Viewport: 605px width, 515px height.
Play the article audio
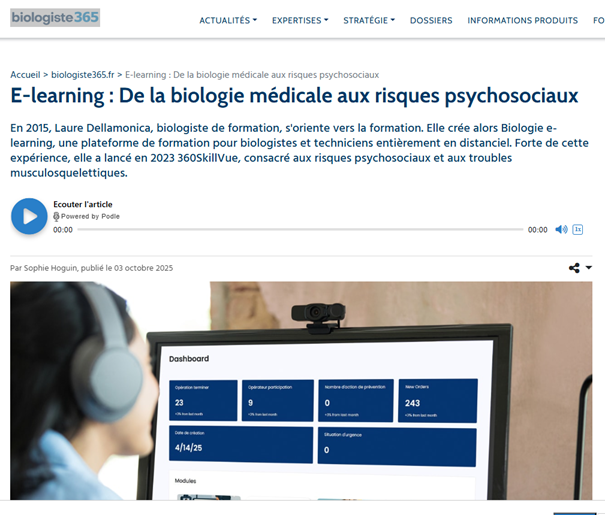tap(29, 216)
